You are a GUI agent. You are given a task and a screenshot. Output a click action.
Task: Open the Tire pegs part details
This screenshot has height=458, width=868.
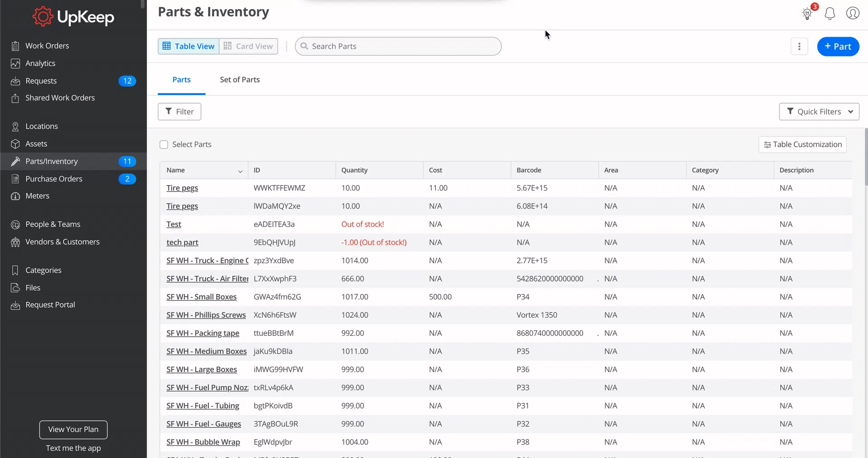point(182,188)
